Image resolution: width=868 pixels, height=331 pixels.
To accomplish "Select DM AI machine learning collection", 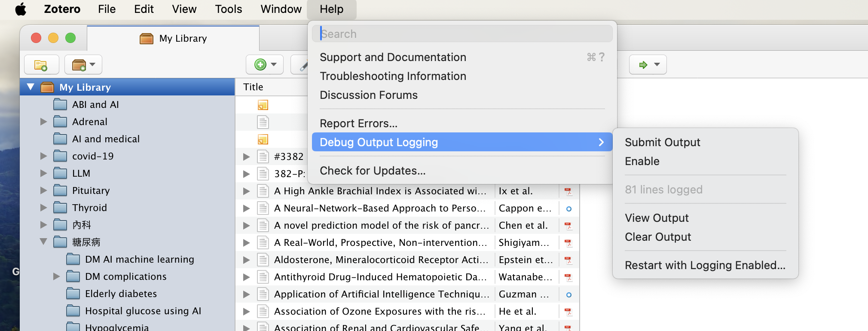I will pos(139,259).
